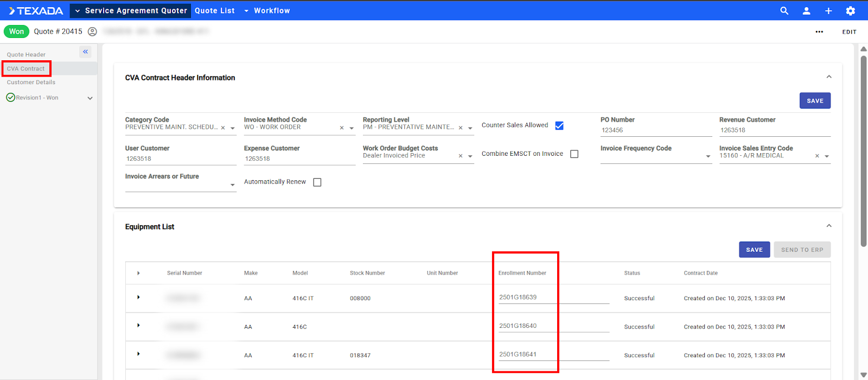Open the settings gear icon
The image size is (868, 380).
pos(850,11)
